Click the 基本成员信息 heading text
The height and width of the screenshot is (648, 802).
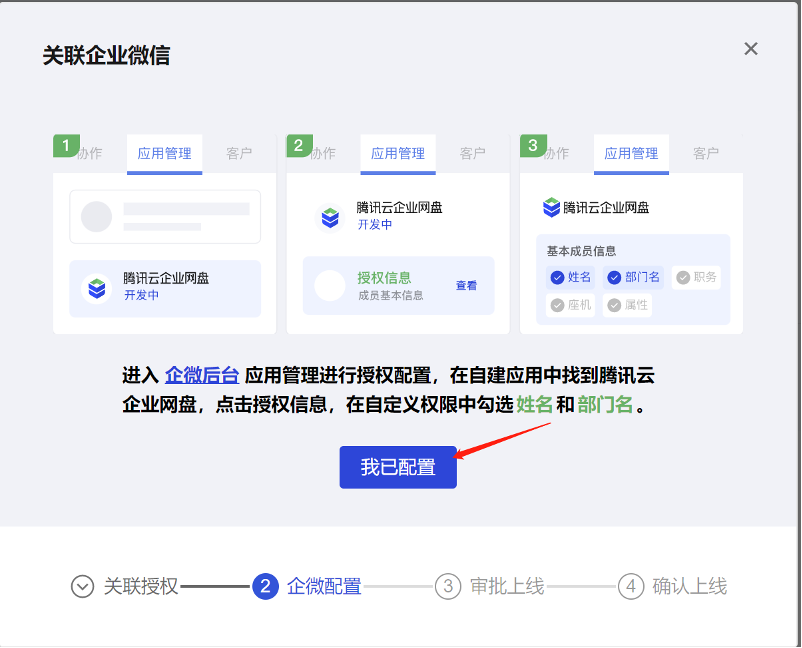tap(582, 251)
